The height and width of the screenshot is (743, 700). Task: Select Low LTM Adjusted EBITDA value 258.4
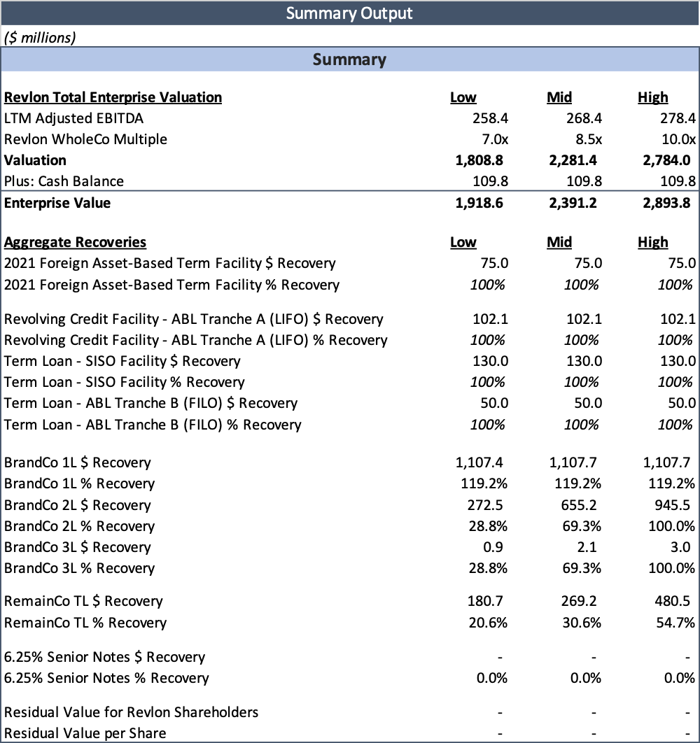pyautogui.click(x=490, y=118)
